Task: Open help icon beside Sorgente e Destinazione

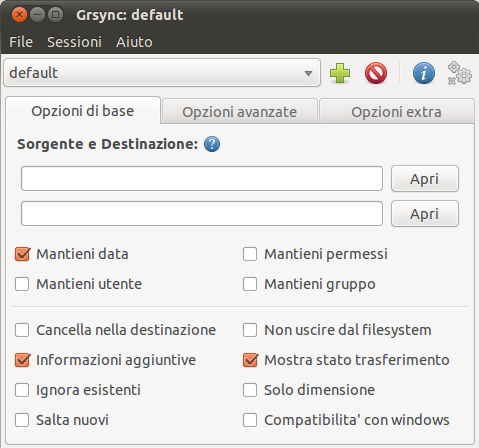Action: (x=212, y=144)
